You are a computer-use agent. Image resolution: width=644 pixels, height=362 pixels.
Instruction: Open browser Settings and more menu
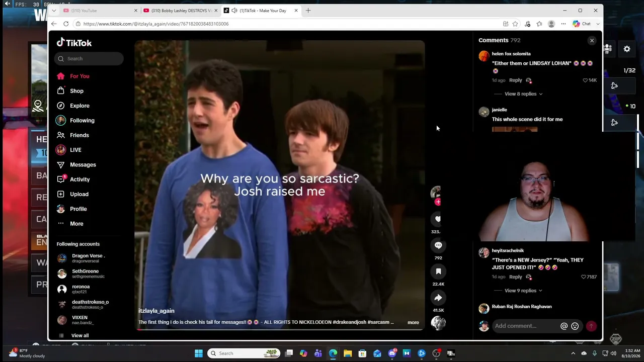563,24
